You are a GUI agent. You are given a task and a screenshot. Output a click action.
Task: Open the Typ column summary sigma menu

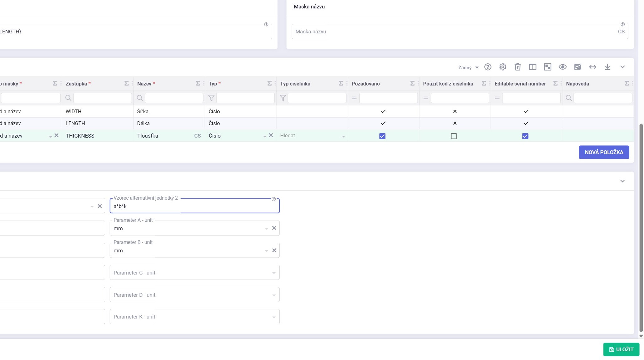pyautogui.click(x=269, y=83)
